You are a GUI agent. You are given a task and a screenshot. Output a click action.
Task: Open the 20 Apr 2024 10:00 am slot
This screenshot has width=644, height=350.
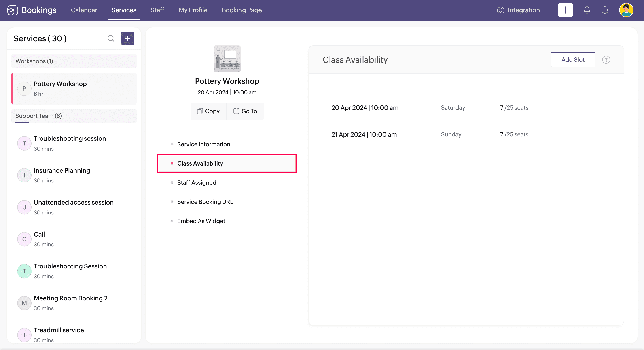coord(466,108)
